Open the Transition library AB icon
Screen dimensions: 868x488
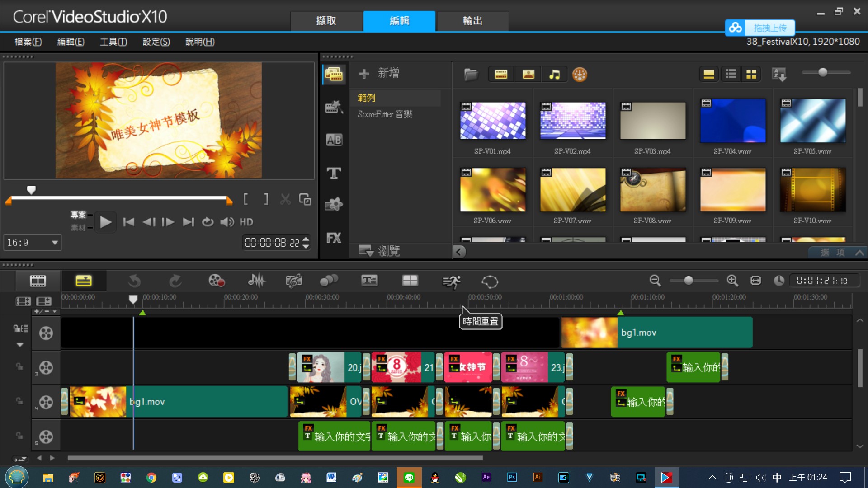coord(334,140)
